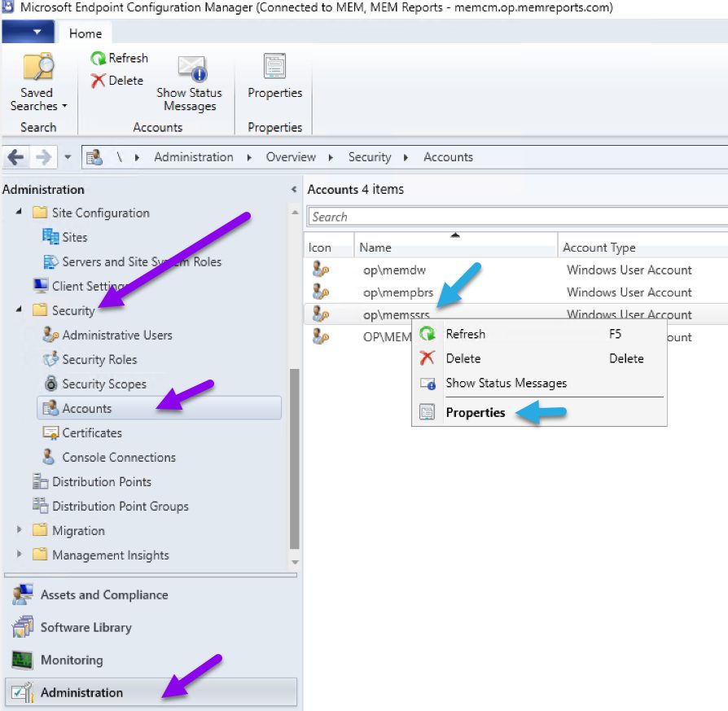
Task: Go forward with the right arrow button
Action: point(43,157)
